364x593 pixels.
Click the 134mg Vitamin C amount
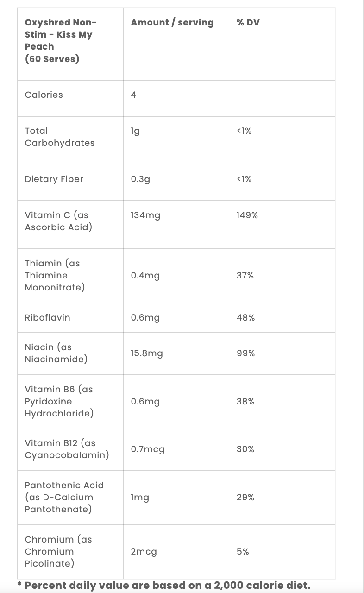point(145,215)
